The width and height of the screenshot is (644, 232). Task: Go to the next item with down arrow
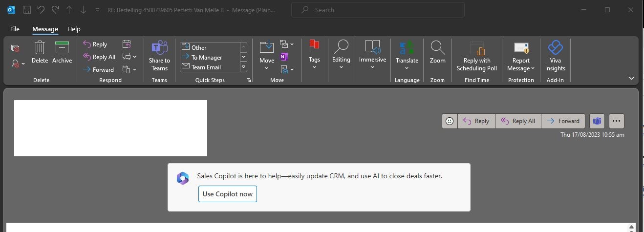pos(83,10)
